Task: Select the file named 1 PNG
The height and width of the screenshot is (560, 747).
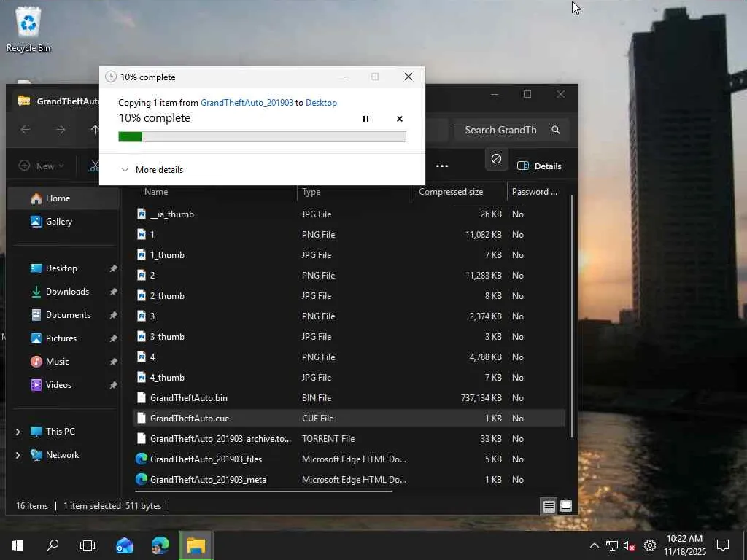Action: click(x=349, y=235)
